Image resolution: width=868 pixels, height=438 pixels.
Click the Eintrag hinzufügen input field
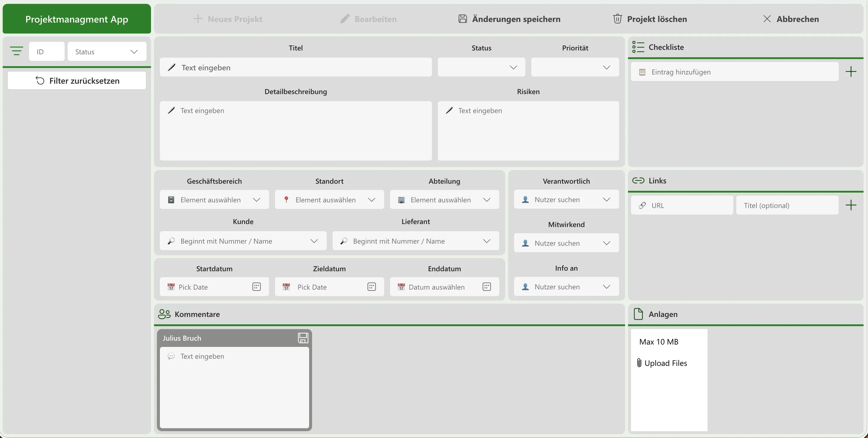click(x=735, y=72)
